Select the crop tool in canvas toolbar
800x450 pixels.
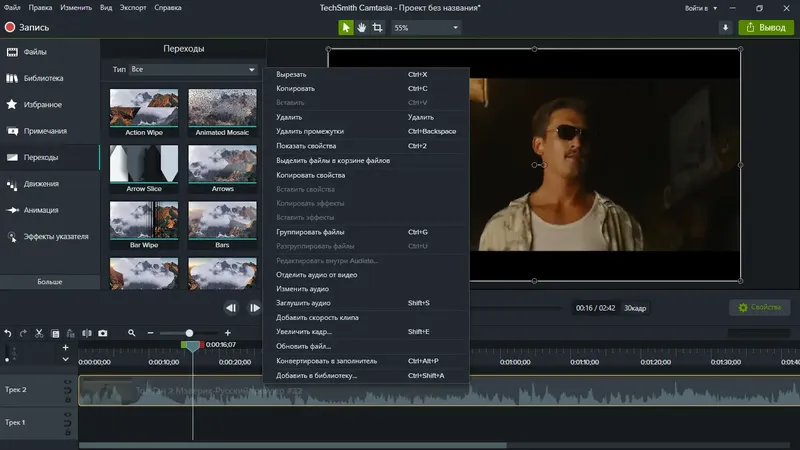(377, 27)
